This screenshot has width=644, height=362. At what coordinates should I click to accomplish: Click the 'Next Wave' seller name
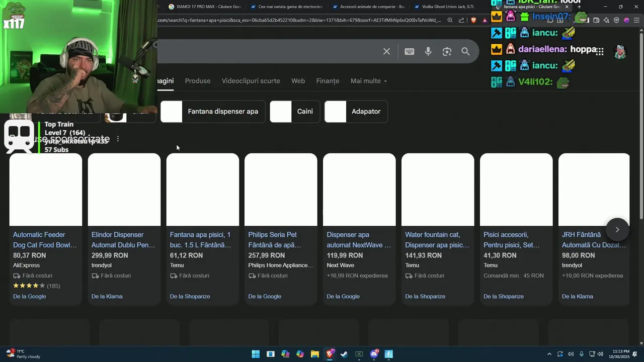pos(341,265)
